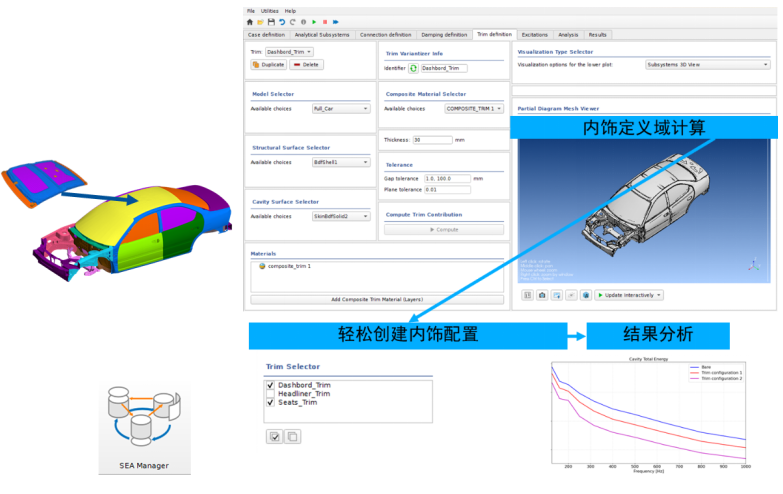
Task: Open the Cavity Surface SkinBdfSolid2 dropdown
Action: click(x=342, y=216)
